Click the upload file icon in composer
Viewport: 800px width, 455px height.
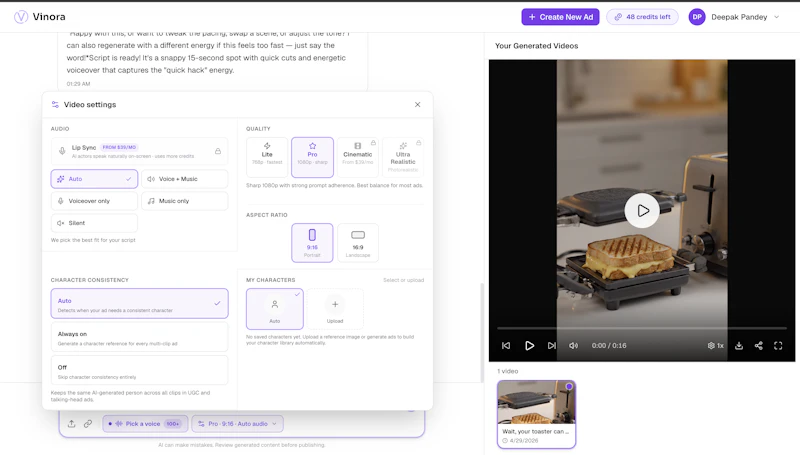click(71, 424)
